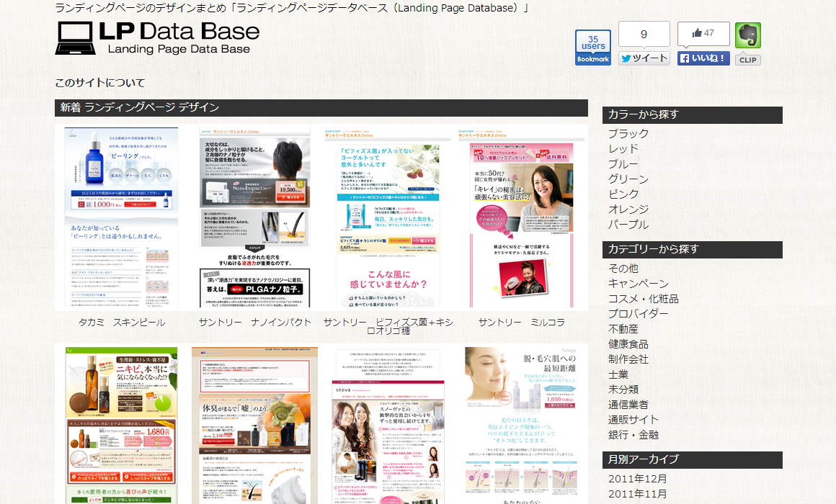
Task: Open the このサイトについて link
Action: (x=99, y=83)
